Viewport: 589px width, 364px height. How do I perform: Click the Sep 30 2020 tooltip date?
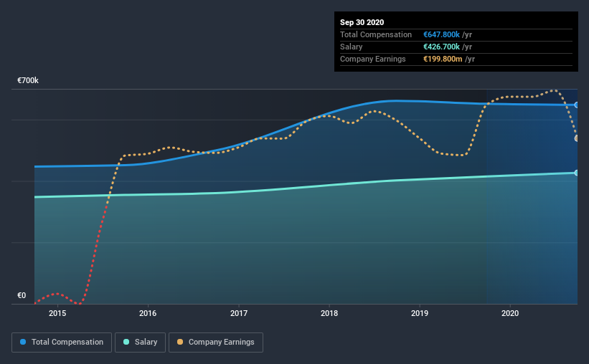click(362, 22)
